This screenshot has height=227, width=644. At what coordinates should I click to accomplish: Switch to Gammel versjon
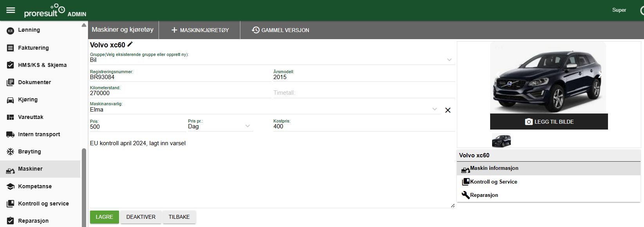click(280, 30)
